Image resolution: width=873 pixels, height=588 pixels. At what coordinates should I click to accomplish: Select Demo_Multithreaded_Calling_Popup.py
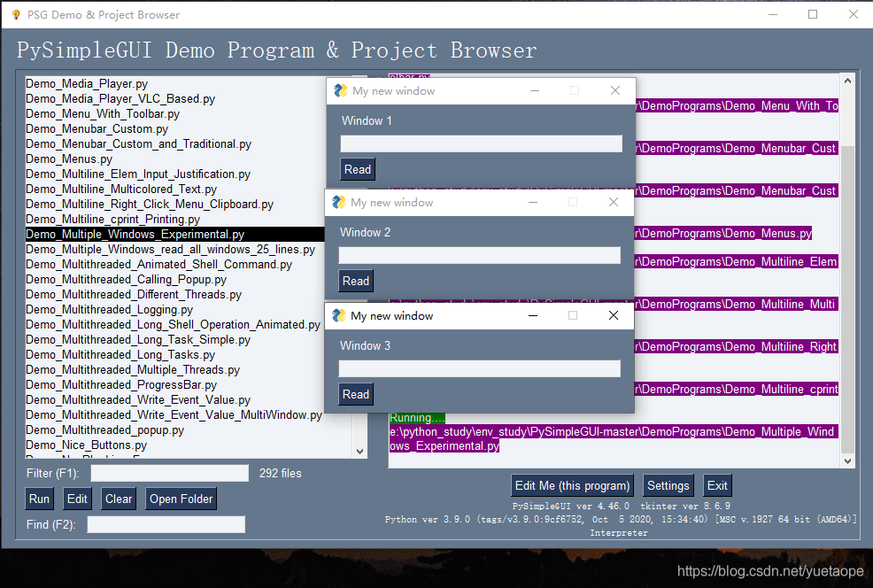point(127,279)
